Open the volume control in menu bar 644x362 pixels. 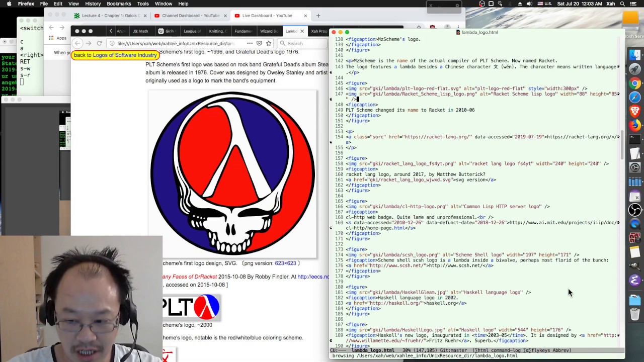pos(529,4)
